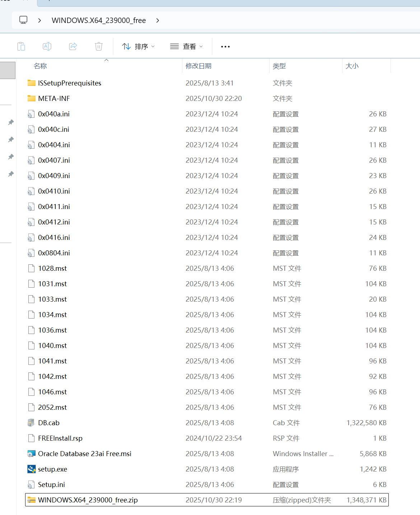Click the This PC monitor icon in address bar
The image size is (420, 515).
(23, 20)
